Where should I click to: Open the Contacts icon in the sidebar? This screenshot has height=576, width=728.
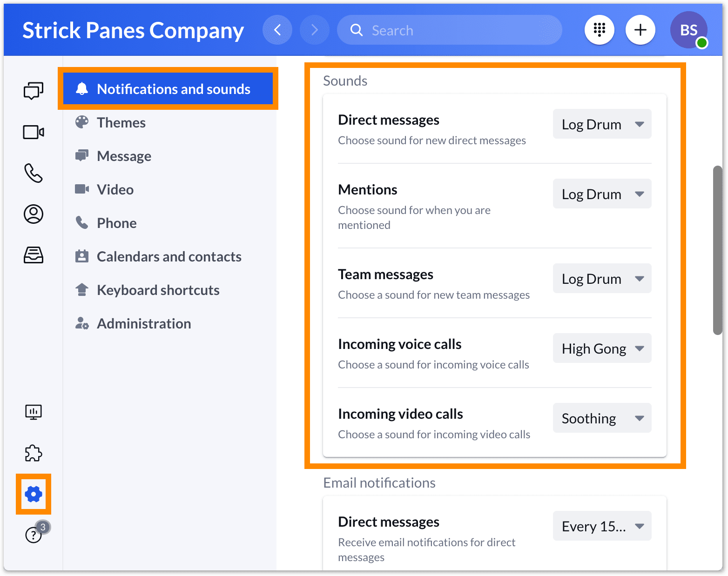pyautogui.click(x=33, y=214)
